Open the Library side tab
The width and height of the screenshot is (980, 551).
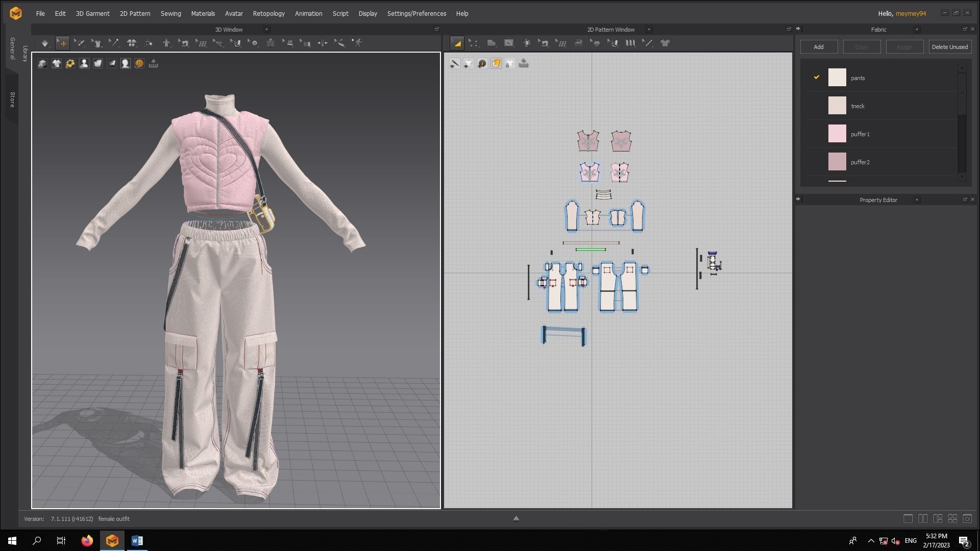click(x=24, y=53)
